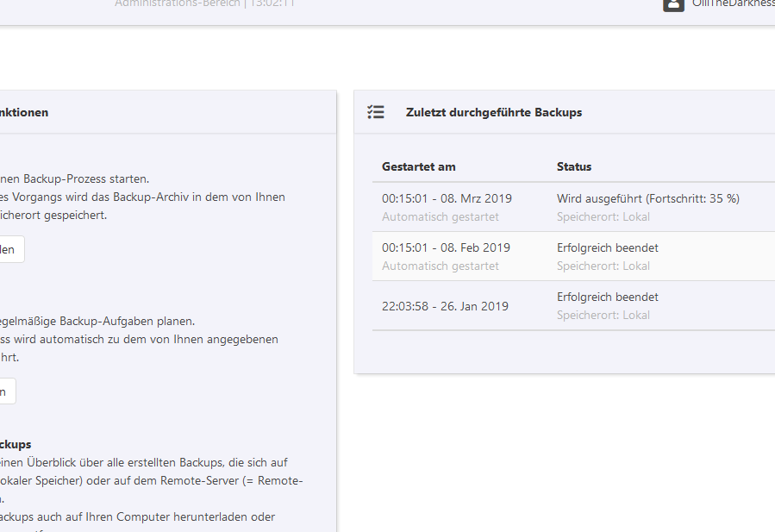Click Speicherort: Lokal under the 26. Jan backup
The image size is (775, 532).
(603, 316)
